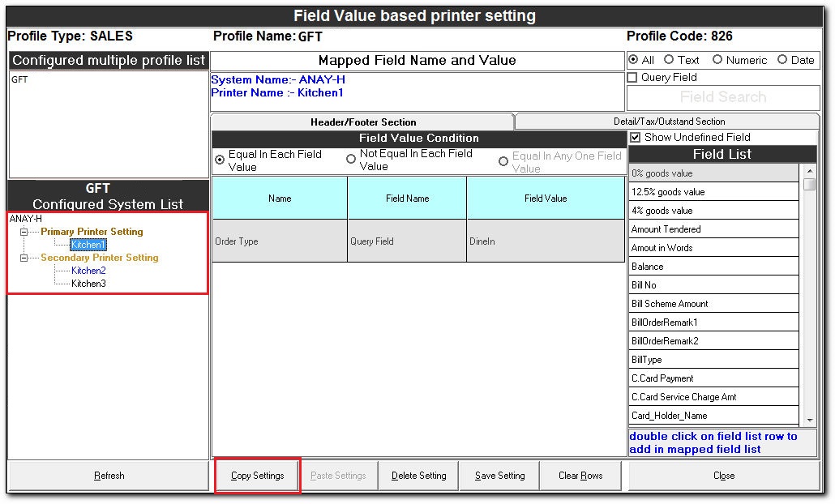Tick the Query Field checkbox
Screen dimensions: 835x504
click(632, 77)
